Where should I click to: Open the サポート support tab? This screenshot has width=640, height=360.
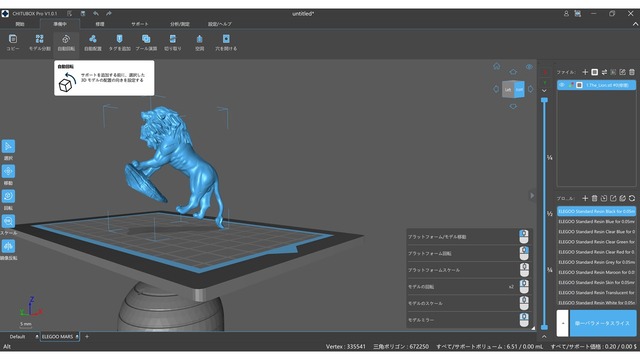tap(140, 24)
